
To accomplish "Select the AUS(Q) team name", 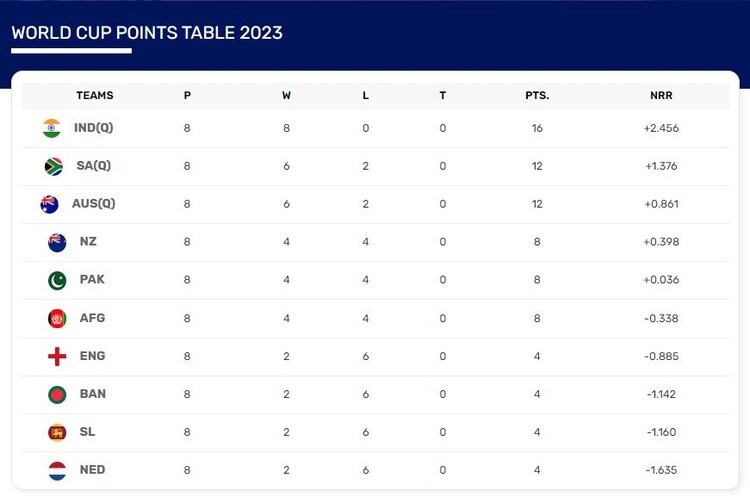I will click(94, 204).
